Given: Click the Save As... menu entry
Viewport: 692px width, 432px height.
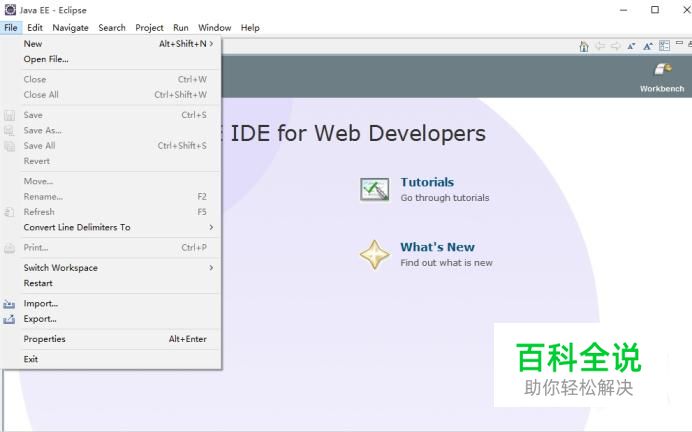Looking at the screenshot, I should 110,131.
